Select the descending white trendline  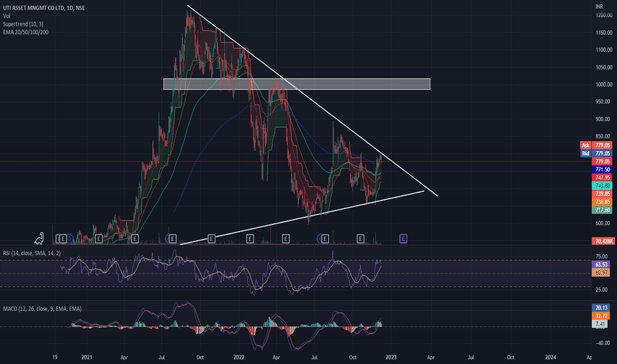[x=311, y=101]
